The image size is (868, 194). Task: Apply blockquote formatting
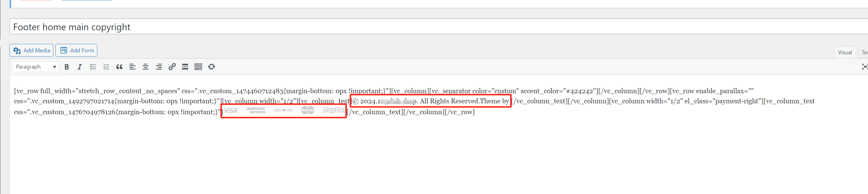tap(119, 67)
